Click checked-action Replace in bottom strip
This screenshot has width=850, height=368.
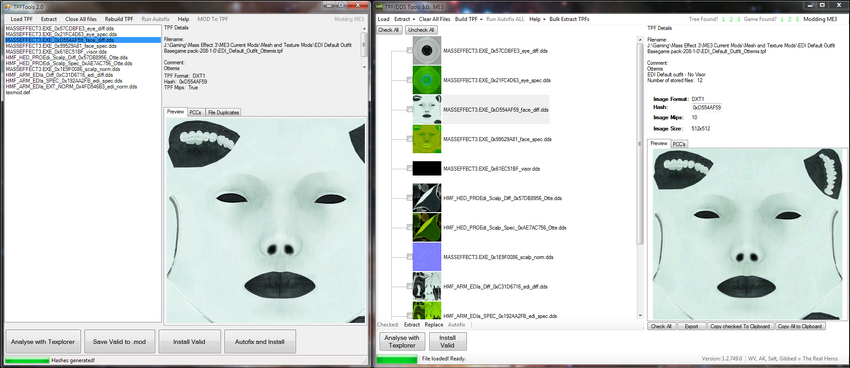point(434,325)
